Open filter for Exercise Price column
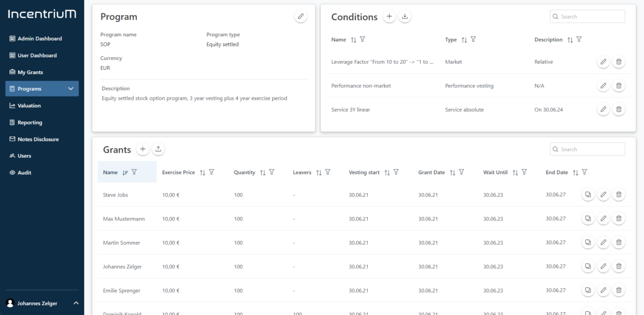The width and height of the screenshot is (644, 315). [211, 172]
